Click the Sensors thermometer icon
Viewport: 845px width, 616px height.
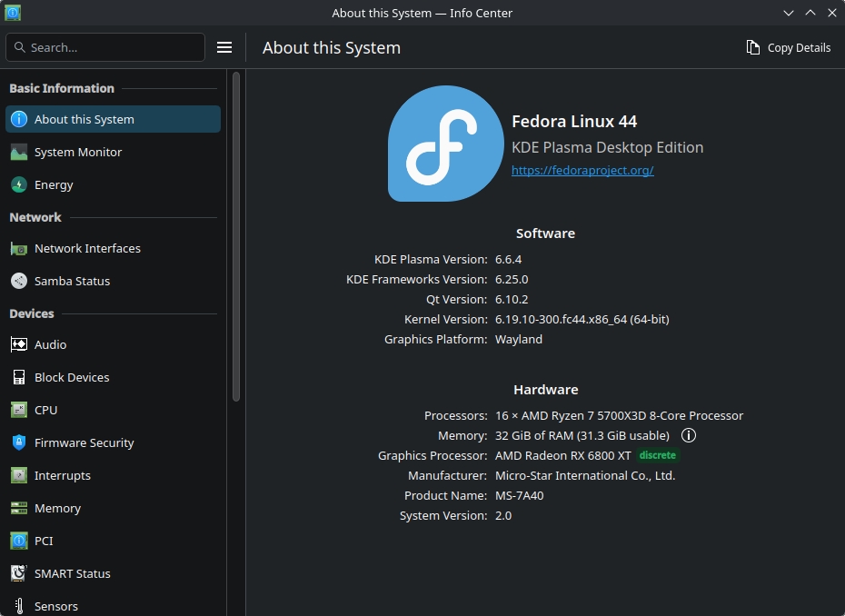pyautogui.click(x=19, y=606)
